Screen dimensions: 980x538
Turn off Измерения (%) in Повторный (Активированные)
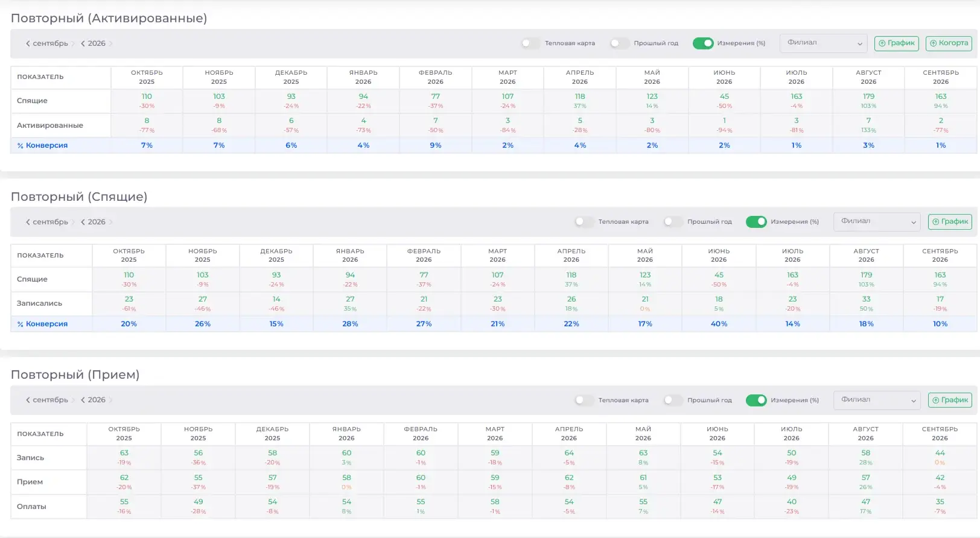[703, 43]
